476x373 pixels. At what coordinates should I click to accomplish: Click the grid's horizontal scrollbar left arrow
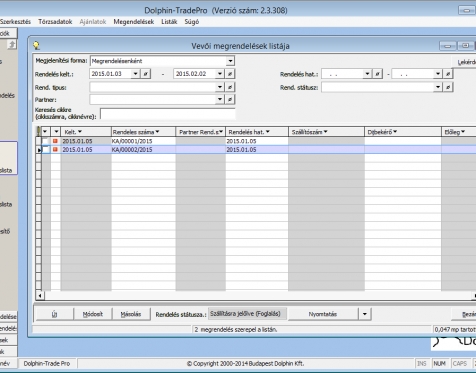point(40,295)
